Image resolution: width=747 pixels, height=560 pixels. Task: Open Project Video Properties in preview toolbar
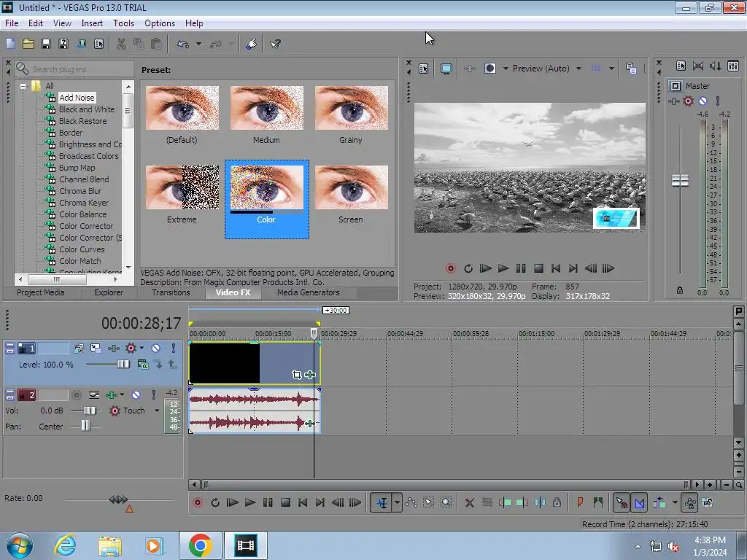click(x=424, y=69)
